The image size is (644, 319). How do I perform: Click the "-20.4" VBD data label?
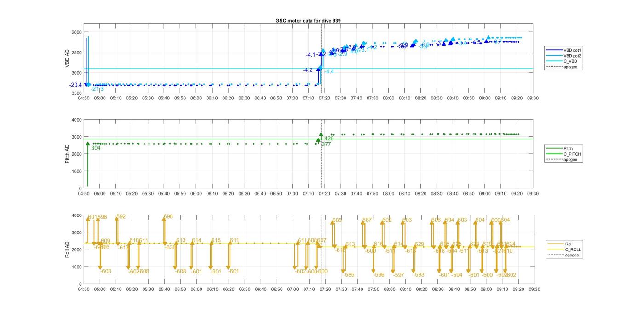(76, 85)
